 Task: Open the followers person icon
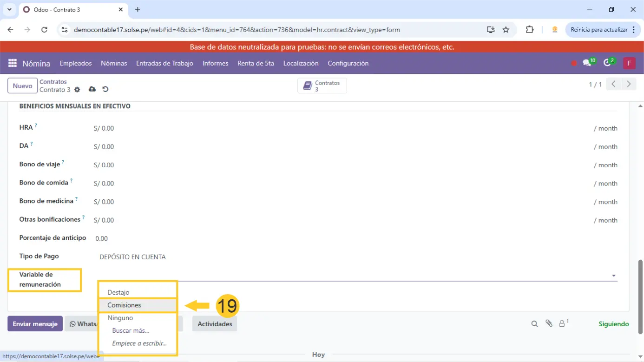click(562, 323)
